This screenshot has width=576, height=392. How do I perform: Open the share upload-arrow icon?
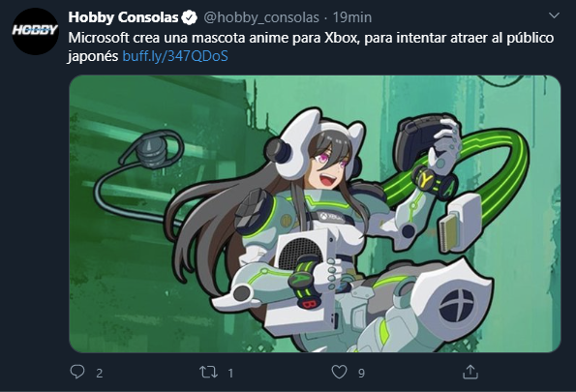point(470,372)
